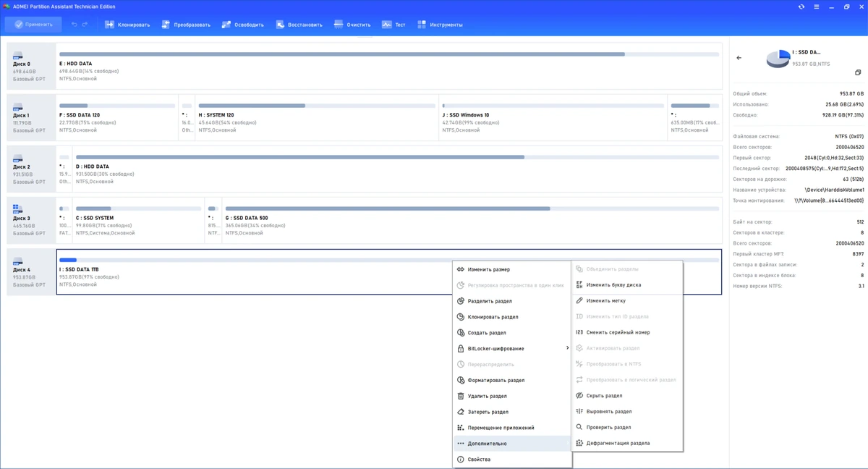Select Диск 4 disk icon
This screenshot has width=868, height=469.
tap(18, 261)
